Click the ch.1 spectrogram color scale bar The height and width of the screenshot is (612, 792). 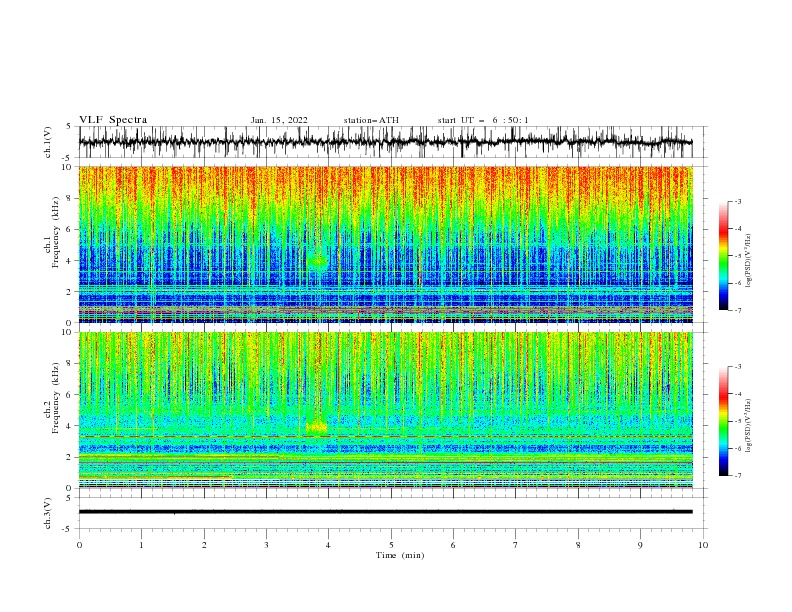coord(723,256)
